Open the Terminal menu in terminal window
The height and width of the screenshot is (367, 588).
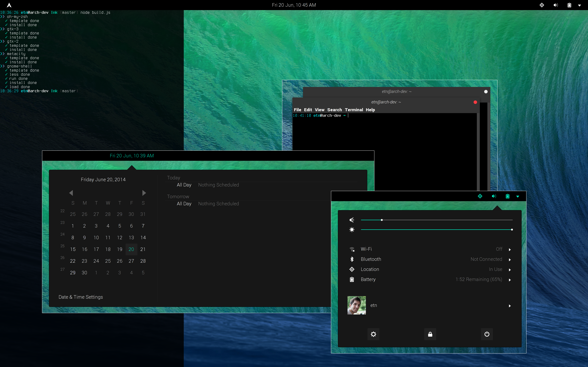[x=354, y=110]
